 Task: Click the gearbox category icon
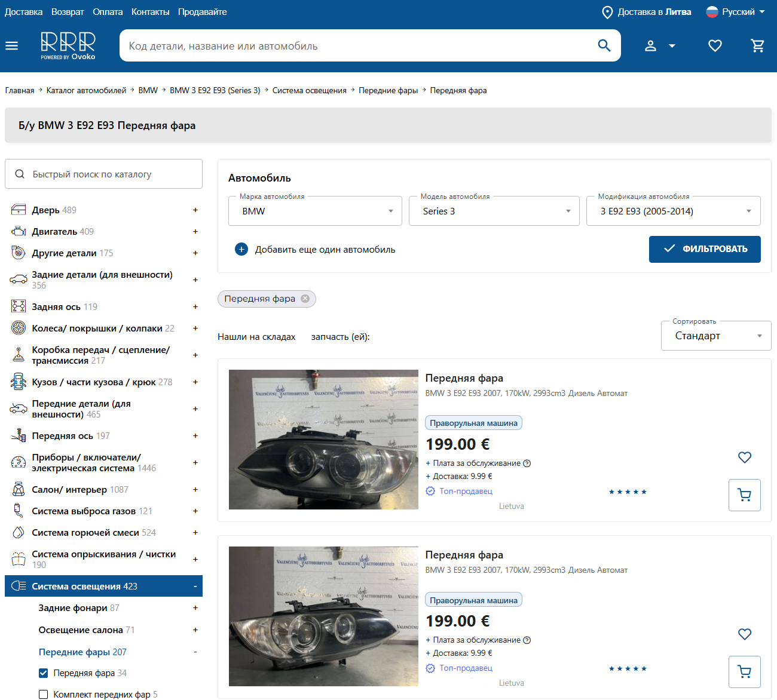(x=19, y=355)
